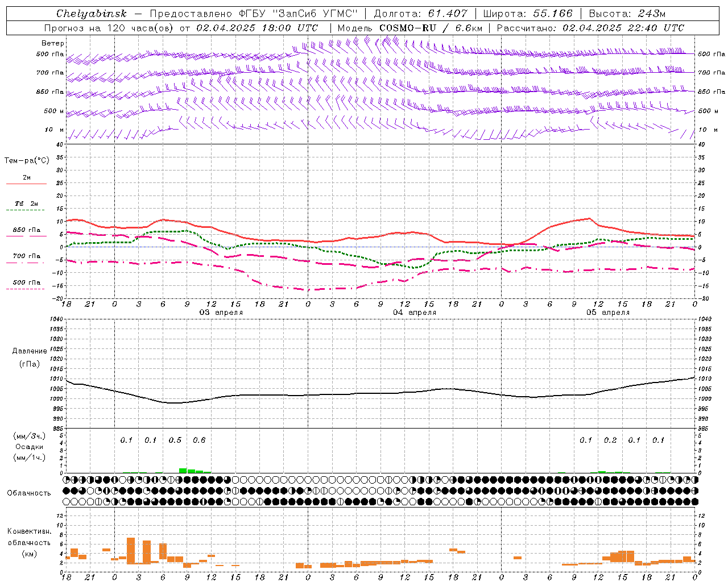This screenshot has width=728, height=582.
Task: Click the Chelyabinsk station title
Action: 92,14
